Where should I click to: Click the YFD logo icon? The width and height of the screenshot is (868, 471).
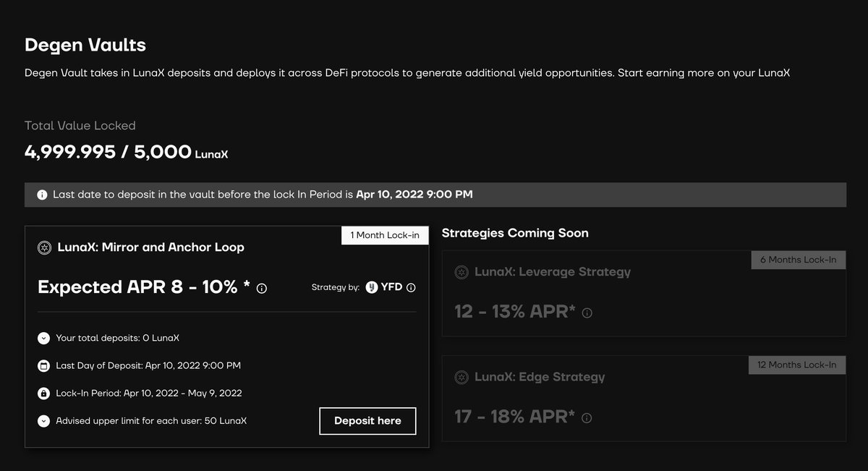coord(371,287)
